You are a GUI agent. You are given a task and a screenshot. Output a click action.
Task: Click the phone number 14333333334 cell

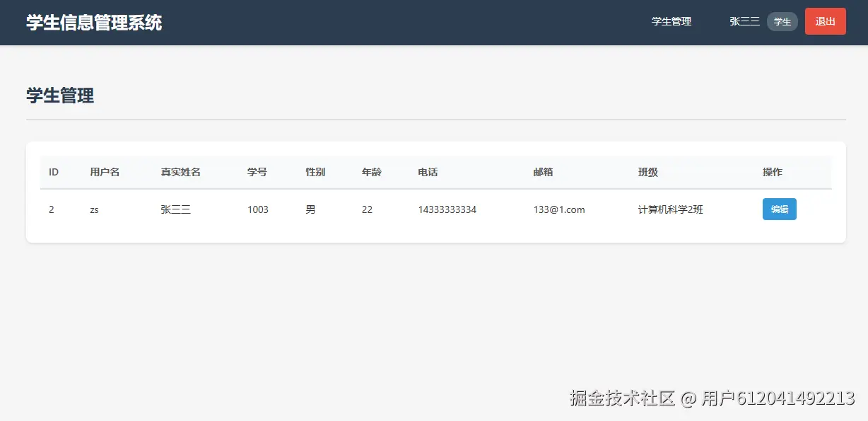click(447, 209)
